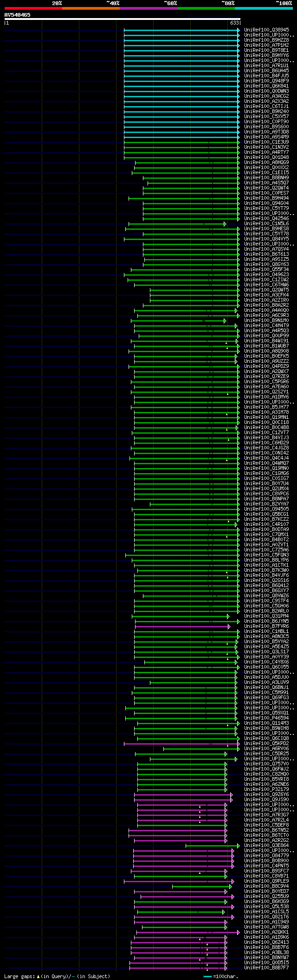Select the UniRef100_Q948F9 entry

click(266, 81)
